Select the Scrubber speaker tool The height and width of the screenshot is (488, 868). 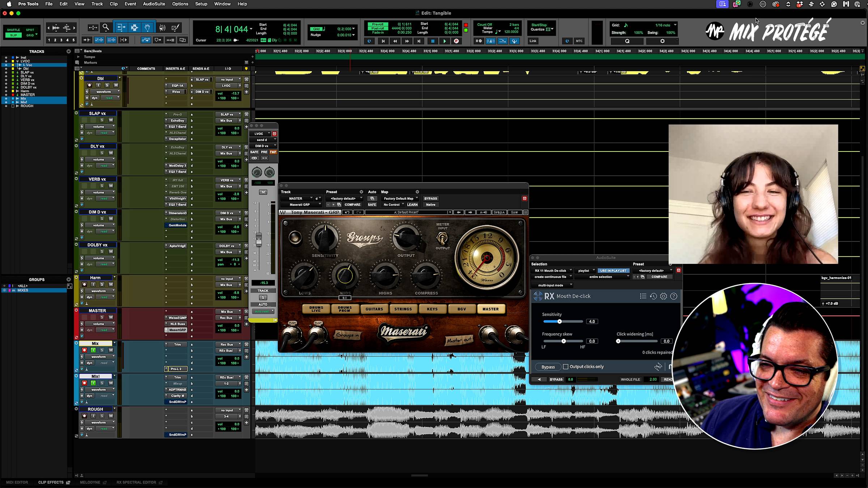[162, 27]
